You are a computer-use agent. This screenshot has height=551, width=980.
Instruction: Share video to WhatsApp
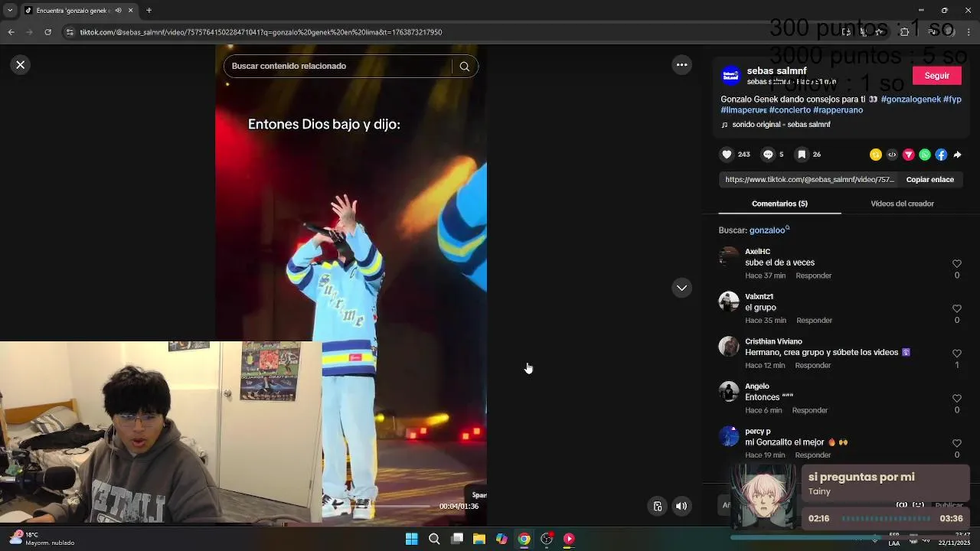(x=925, y=155)
